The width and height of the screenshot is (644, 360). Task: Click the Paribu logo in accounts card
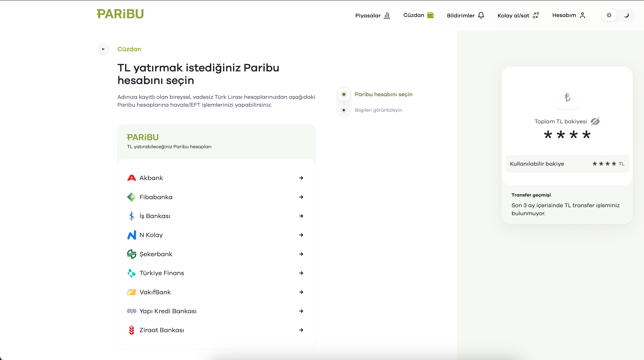pyautogui.click(x=143, y=137)
